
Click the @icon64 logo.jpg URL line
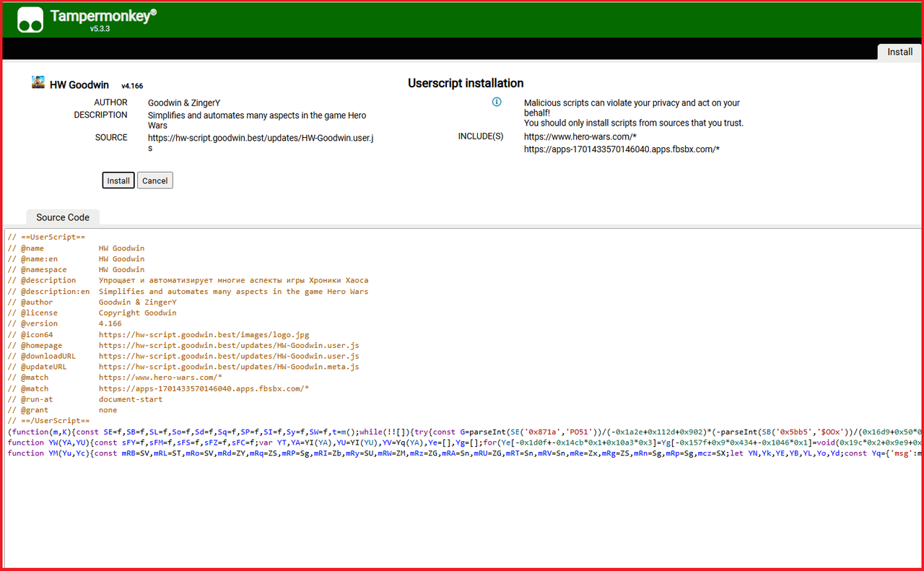coord(158,334)
